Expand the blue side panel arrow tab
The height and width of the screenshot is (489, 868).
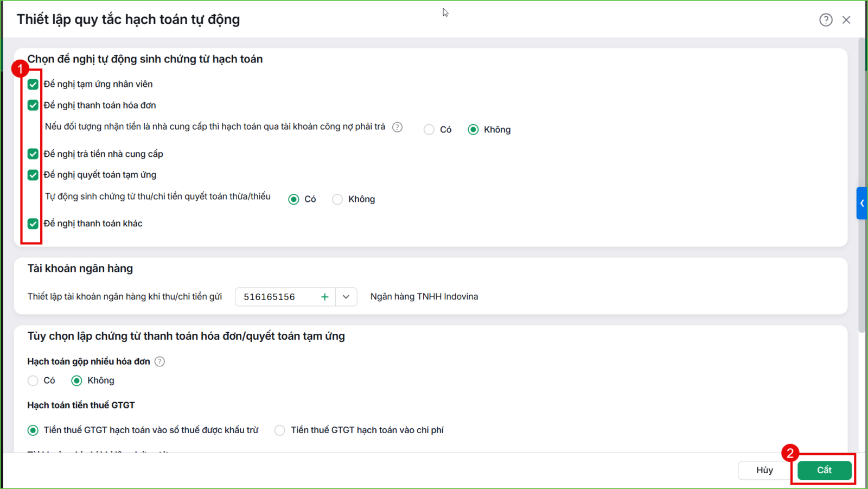(x=861, y=203)
